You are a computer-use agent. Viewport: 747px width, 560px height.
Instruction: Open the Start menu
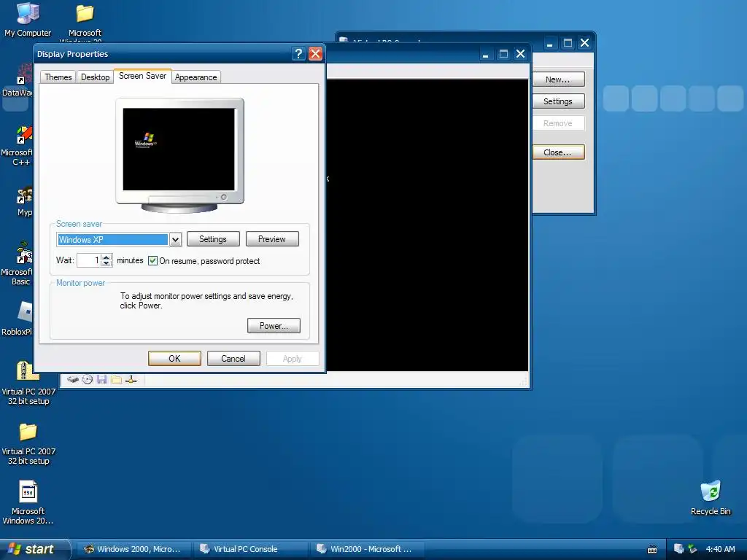point(35,549)
